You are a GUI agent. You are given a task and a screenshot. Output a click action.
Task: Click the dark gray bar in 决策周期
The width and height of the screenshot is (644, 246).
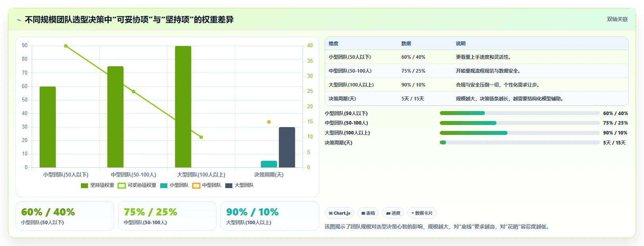(x=287, y=147)
